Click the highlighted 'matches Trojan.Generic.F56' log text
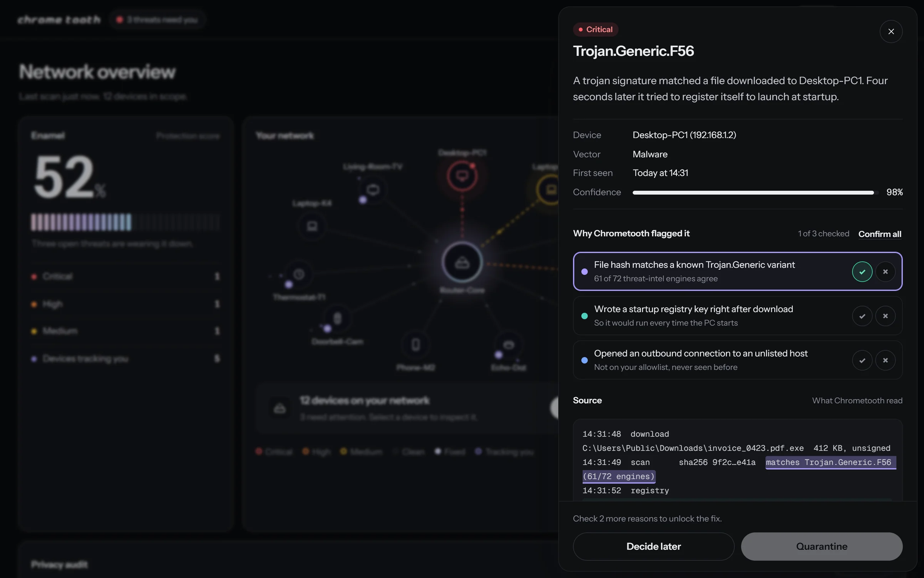Image resolution: width=924 pixels, height=578 pixels. tap(830, 462)
